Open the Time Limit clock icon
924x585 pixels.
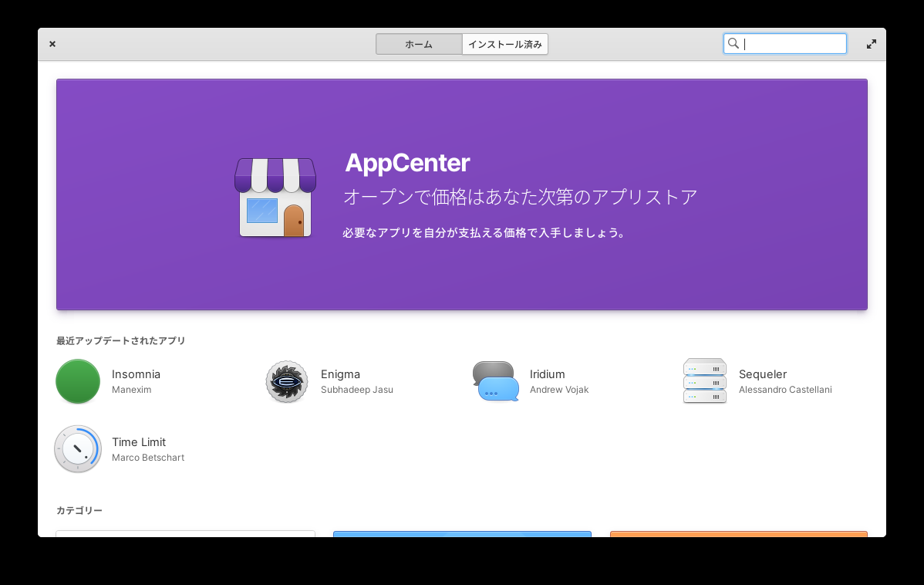click(x=78, y=448)
